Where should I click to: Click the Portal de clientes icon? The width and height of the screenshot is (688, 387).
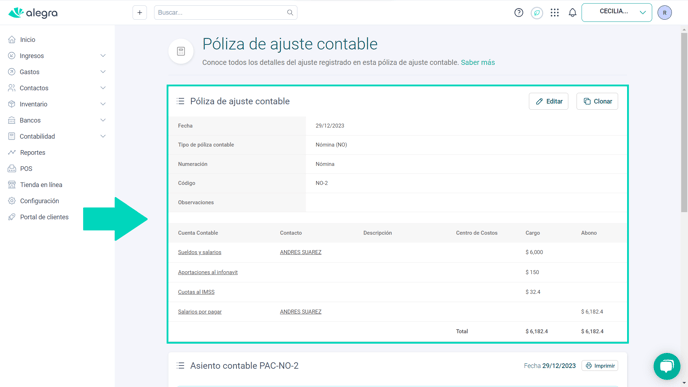12,217
